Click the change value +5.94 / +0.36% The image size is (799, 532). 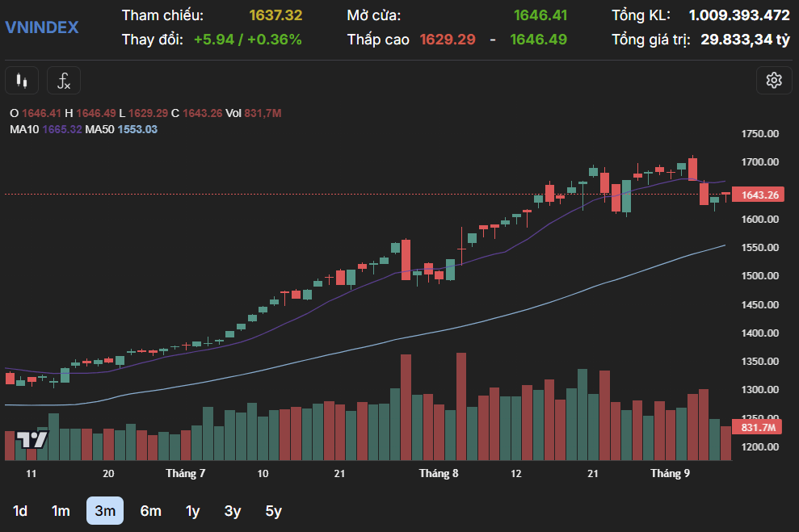click(x=248, y=40)
